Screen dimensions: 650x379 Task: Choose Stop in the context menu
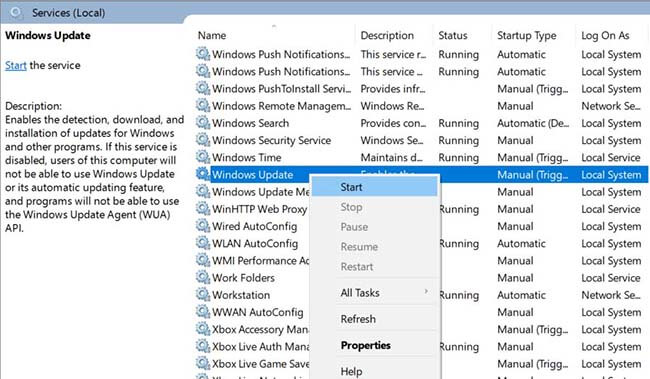(x=374, y=207)
